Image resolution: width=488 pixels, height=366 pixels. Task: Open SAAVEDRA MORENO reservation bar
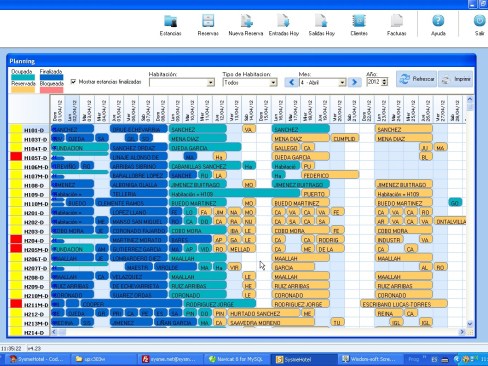271,322
